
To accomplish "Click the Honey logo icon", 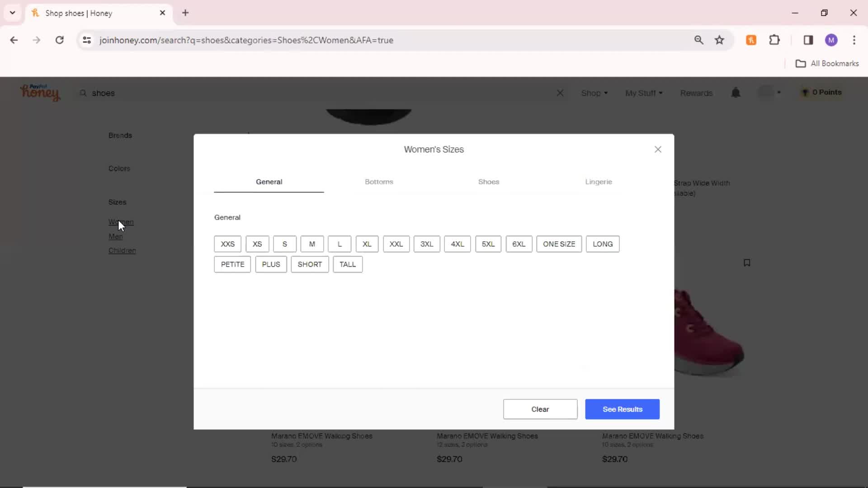I will pyautogui.click(x=40, y=92).
